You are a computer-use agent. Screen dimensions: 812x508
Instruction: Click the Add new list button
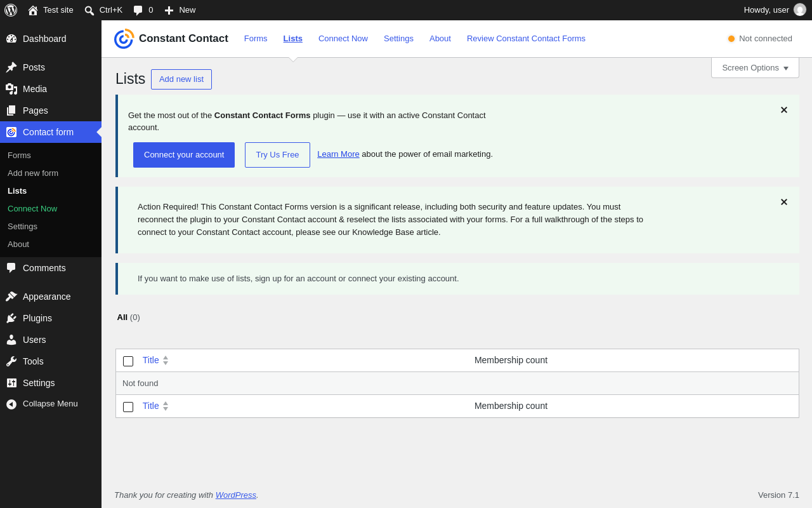click(x=181, y=79)
